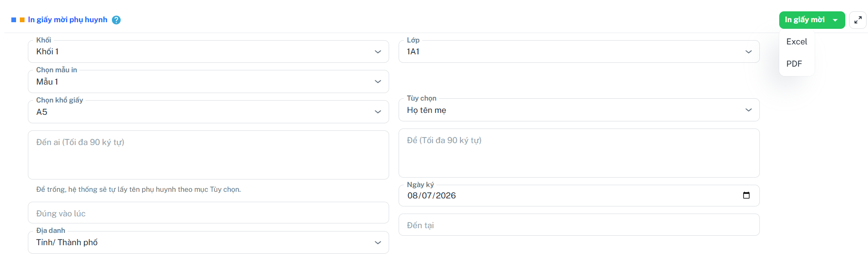Click the In giấy mời phụ huynh title

click(68, 20)
